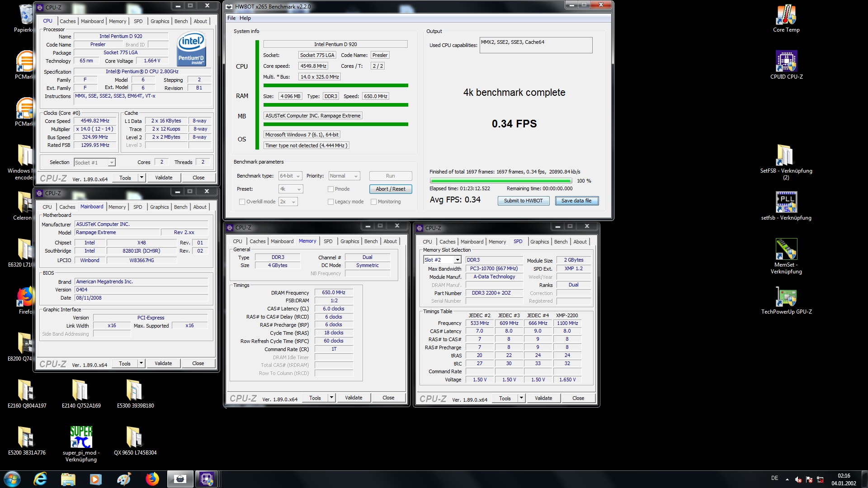Click the DRAM Frequency 650.0 MHz value
This screenshot has width=868, height=488.
tap(334, 293)
